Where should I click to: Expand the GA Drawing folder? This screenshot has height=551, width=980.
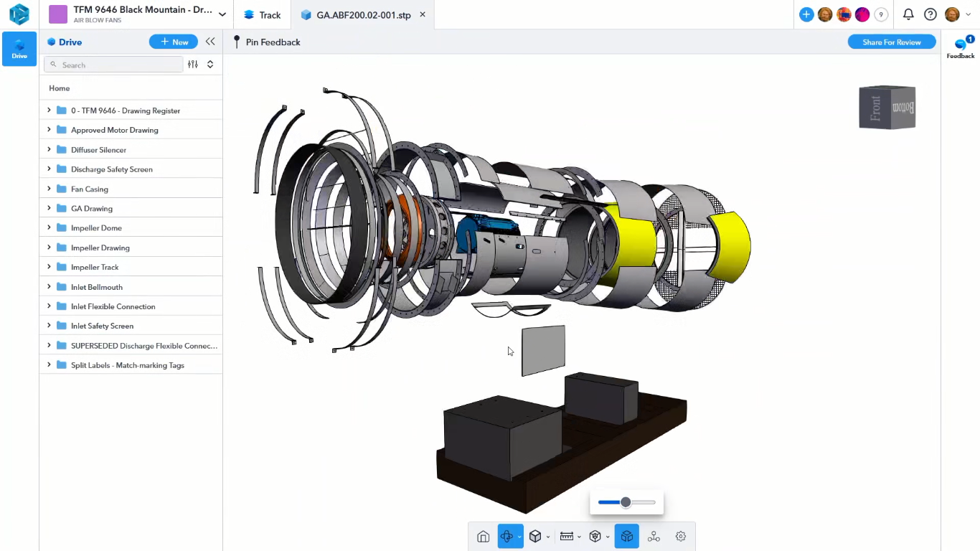click(x=49, y=208)
